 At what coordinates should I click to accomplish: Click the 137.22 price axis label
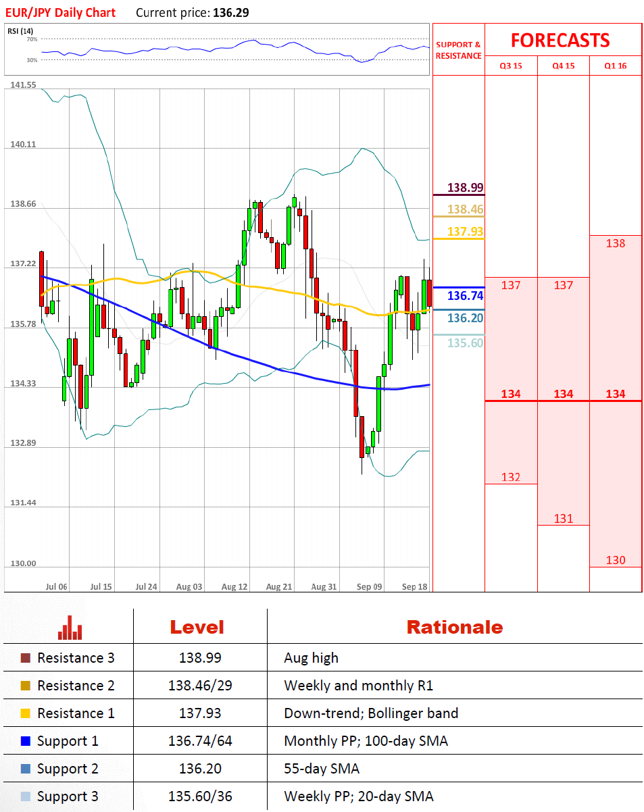coord(22,264)
